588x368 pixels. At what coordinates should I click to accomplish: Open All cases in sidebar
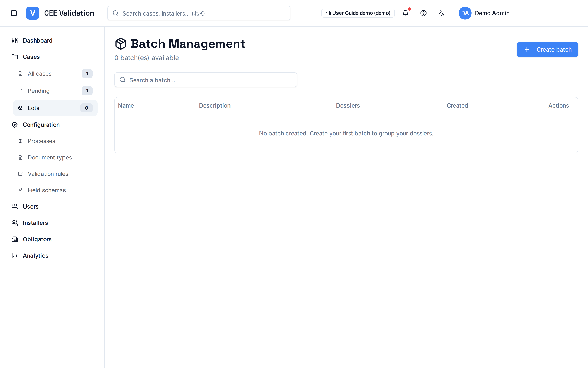[x=55, y=74]
